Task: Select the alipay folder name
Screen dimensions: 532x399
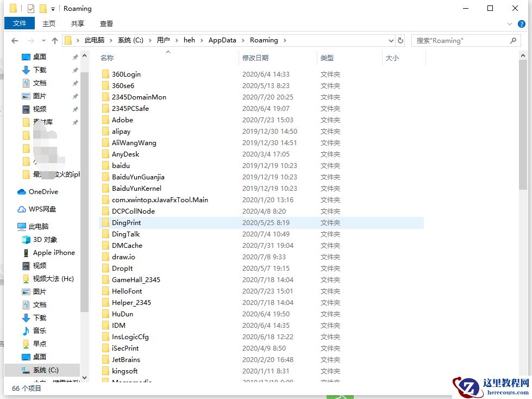Action: [x=121, y=132]
